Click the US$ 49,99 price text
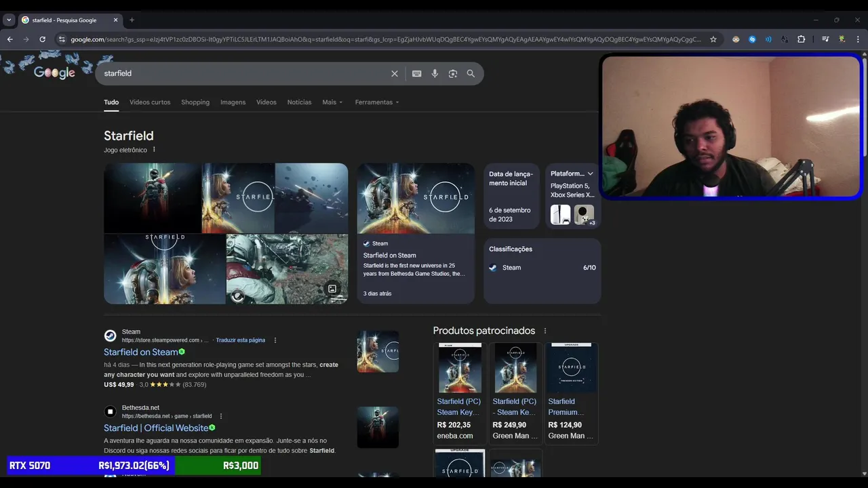The width and height of the screenshot is (868, 488). coord(119,385)
